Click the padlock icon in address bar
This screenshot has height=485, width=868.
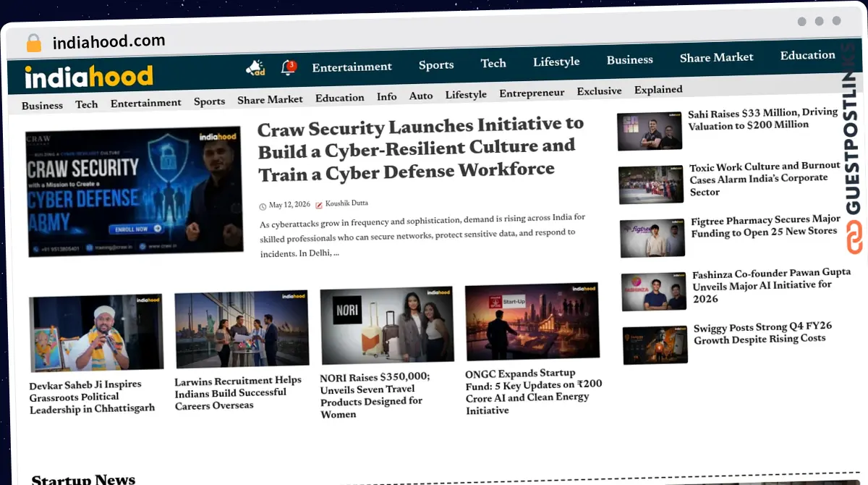pyautogui.click(x=34, y=43)
